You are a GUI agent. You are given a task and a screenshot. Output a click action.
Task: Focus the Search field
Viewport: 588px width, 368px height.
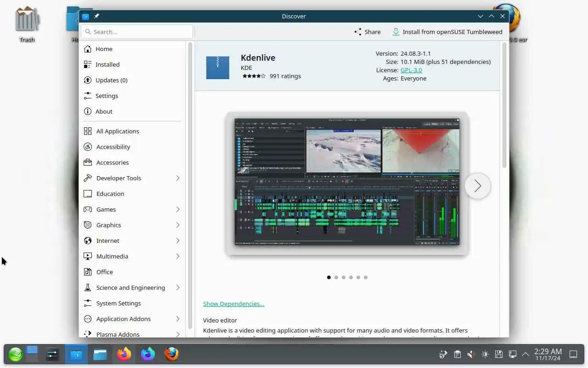[x=137, y=32]
